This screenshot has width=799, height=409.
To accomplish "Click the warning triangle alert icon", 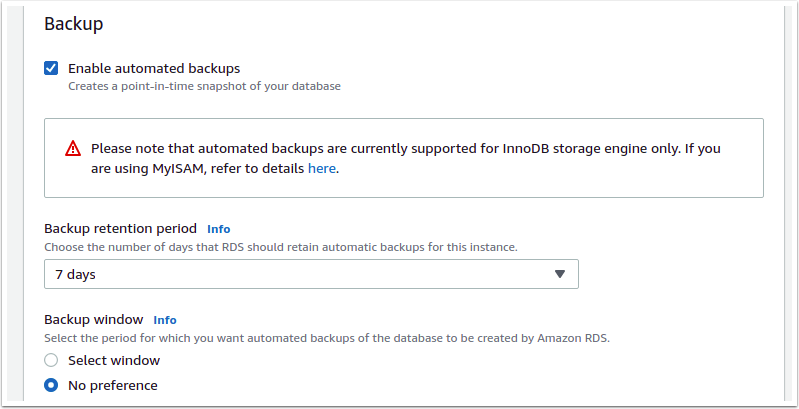I will click(x=73, y=149).
